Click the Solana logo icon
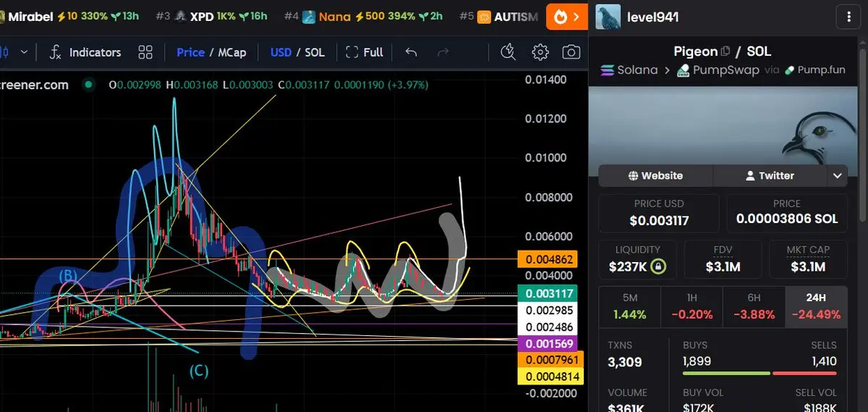This screenshot has width=868, height=412. tap(607, 70)
